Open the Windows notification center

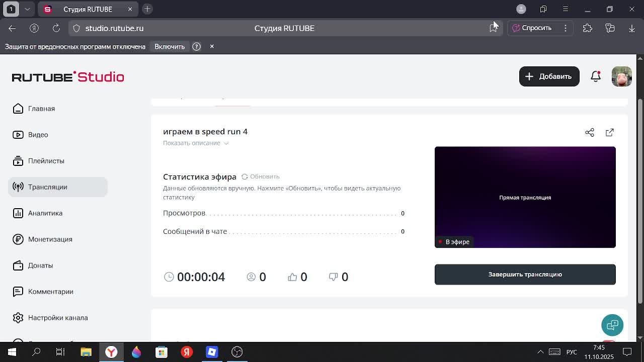(627, 352)
